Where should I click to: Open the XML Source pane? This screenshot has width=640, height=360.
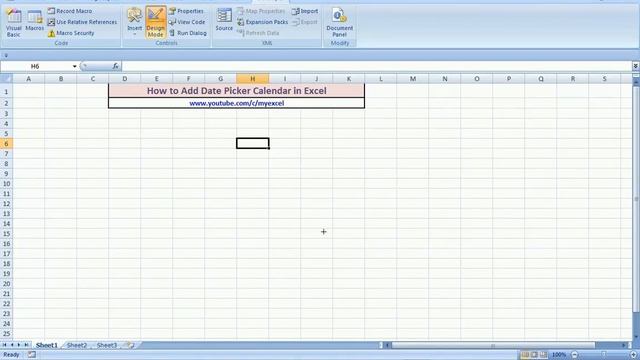224,20
